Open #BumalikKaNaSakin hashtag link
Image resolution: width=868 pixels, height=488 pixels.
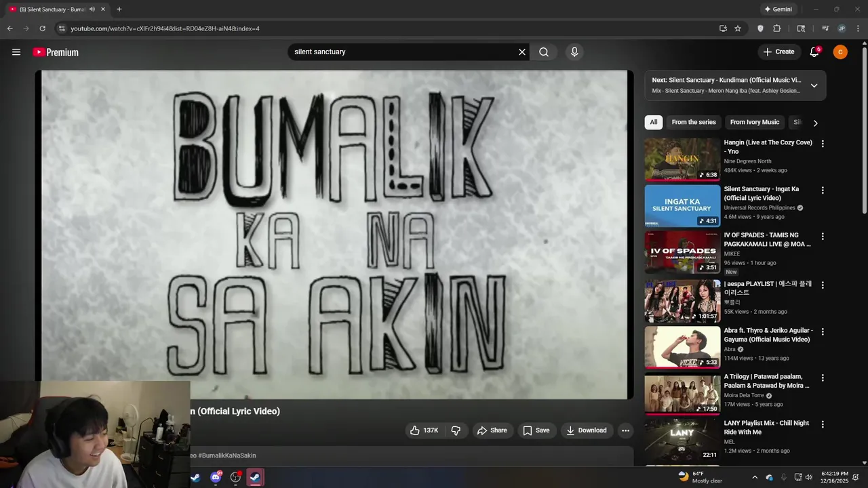(x=227, y=455)
